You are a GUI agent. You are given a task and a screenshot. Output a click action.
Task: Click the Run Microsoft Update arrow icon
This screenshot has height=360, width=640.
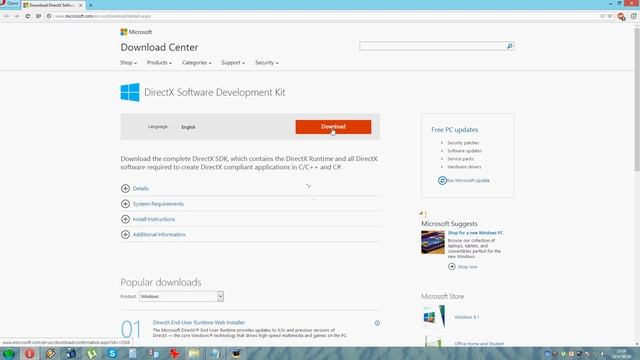pyautogui.click(x=442, y=180)
